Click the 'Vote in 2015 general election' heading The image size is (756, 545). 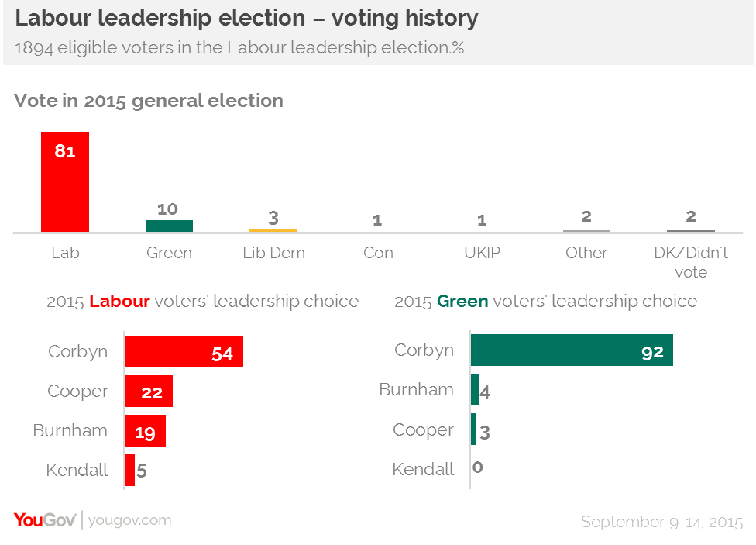pos(149,101)
